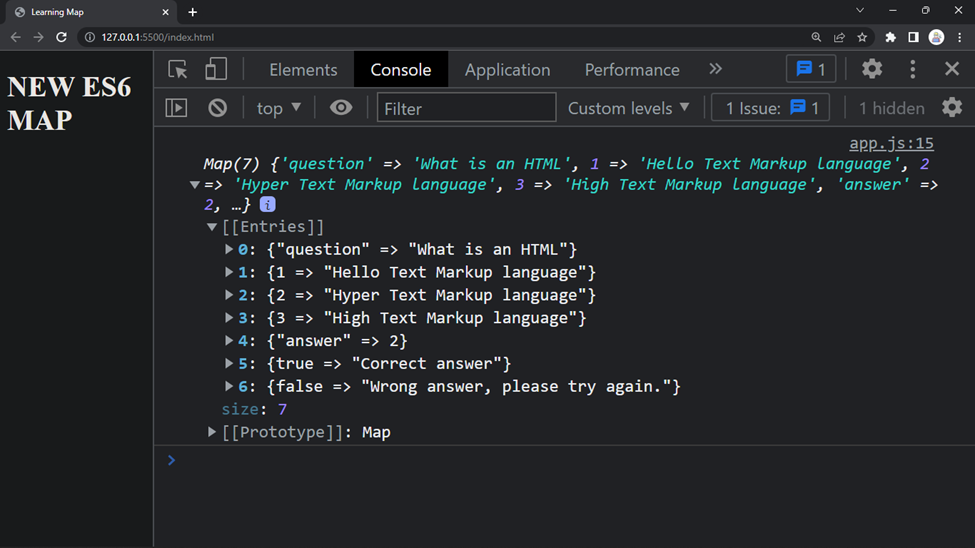
Task: Show more DevTools tabs chevron
Action: 716,69
